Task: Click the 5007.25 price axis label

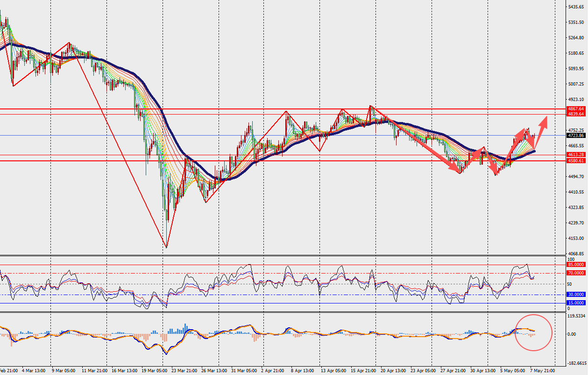Action: coord(576,84)
